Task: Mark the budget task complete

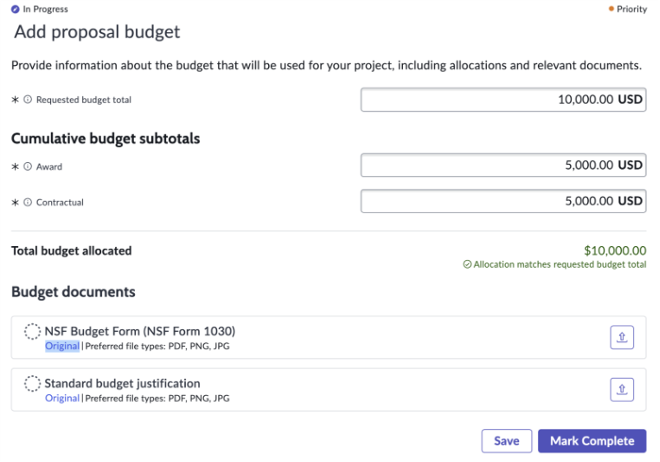Action: pyautogui.click(x=592, y=441)
